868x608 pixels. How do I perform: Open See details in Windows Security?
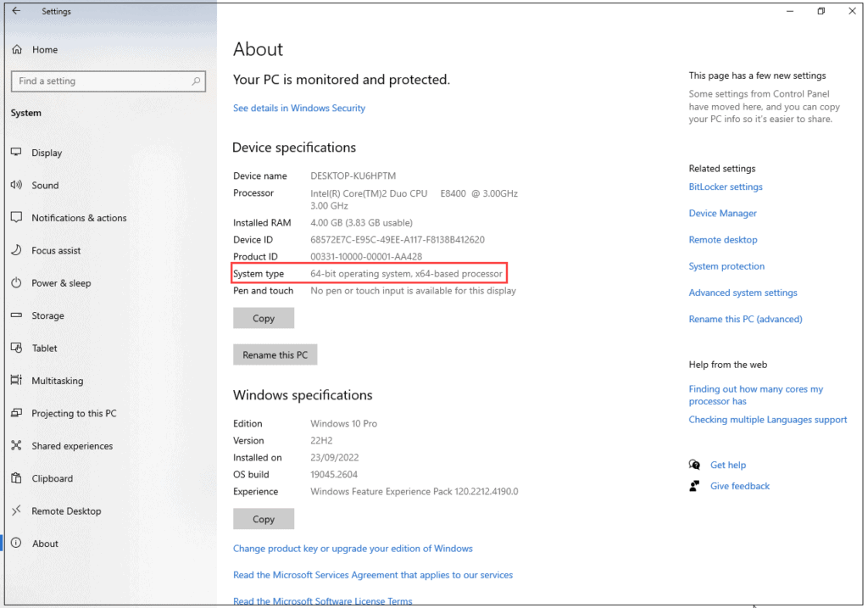(299, 109)
